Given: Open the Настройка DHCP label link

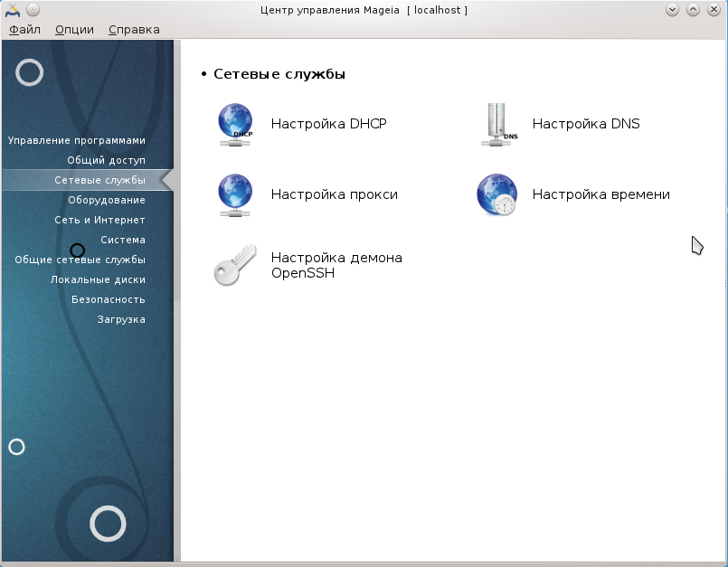Looking at the screenshot, I should [x=328, y=124].
